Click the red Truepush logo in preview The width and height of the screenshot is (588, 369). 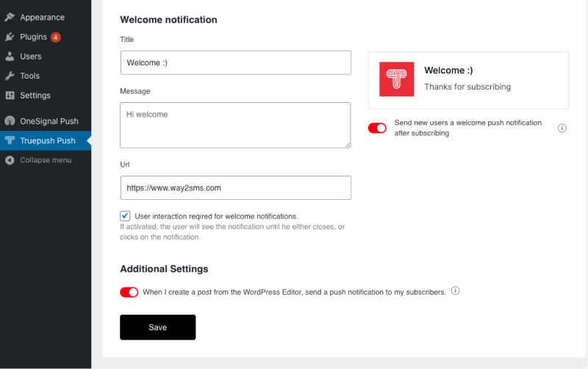(x=396, y=79)
